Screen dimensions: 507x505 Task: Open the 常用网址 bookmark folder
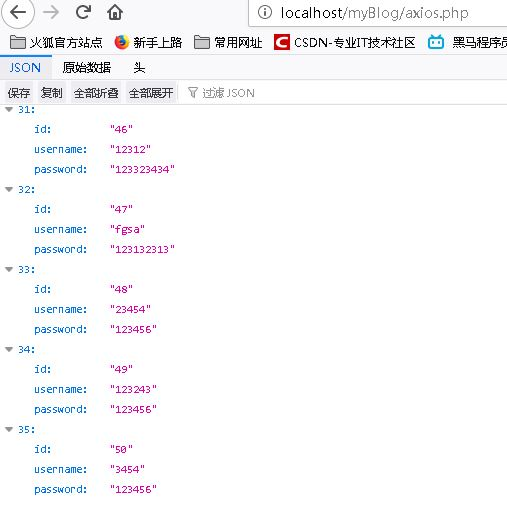(228, 43)
